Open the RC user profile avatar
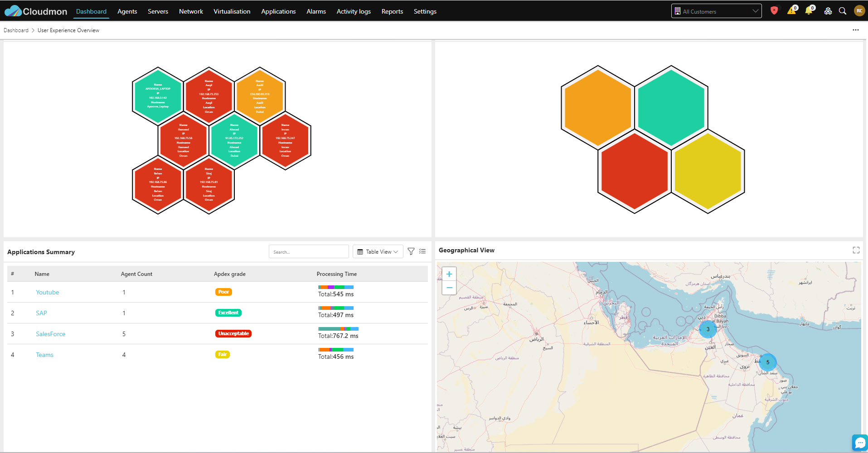 859,11
